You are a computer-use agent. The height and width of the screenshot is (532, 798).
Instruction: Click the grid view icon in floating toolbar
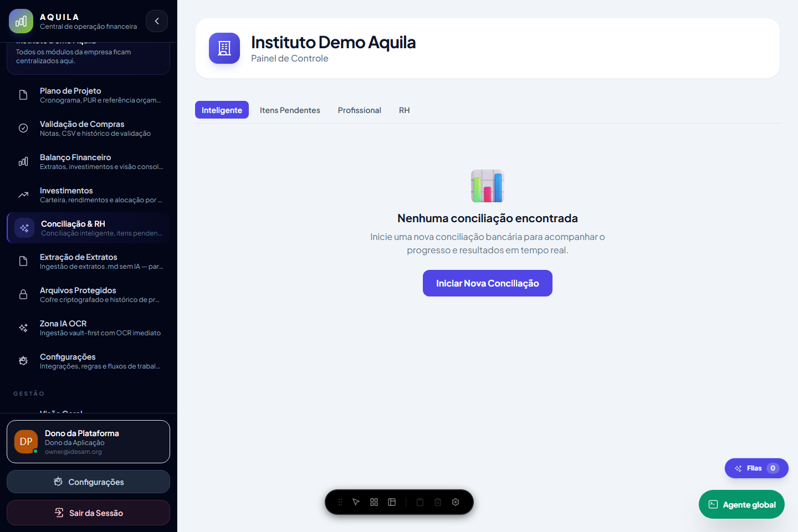coord(374,502)
